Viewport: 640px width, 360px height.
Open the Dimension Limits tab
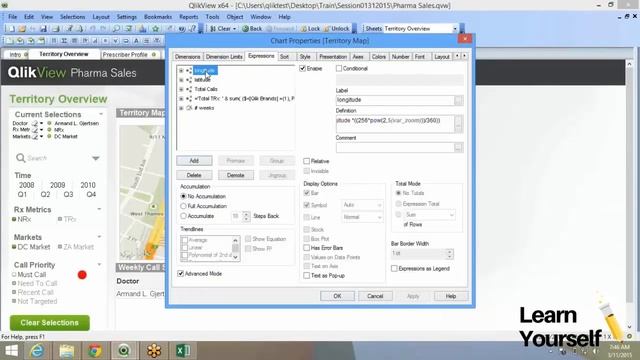tap(224, 57)
